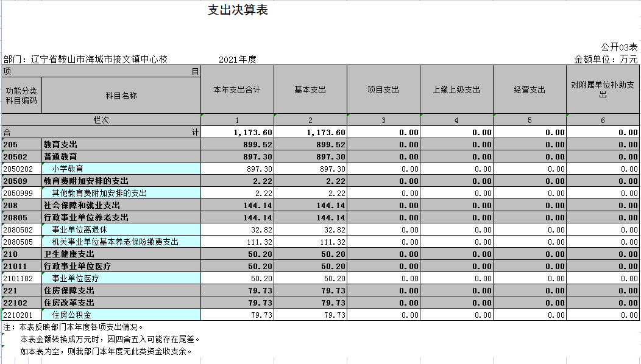The height and width of the screenshot is (364, 641).
Task: Select the 社会保障和就业支出 cell
Action: tap(121, 206)
